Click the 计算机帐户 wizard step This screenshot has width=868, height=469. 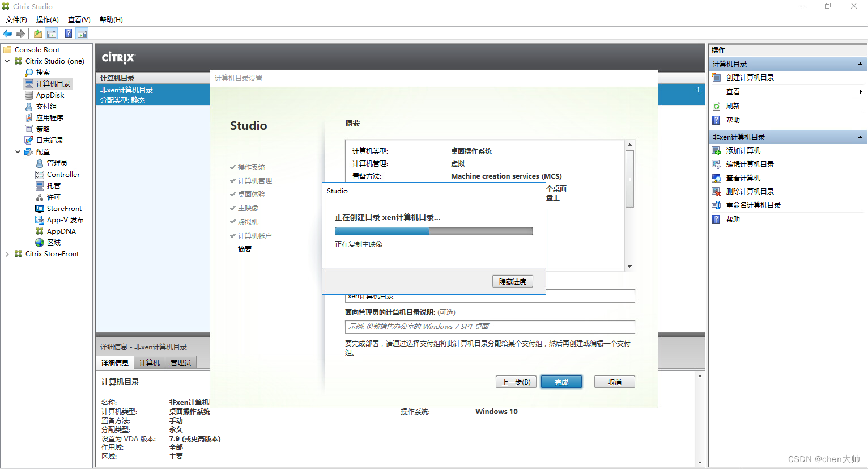[254, 236]
